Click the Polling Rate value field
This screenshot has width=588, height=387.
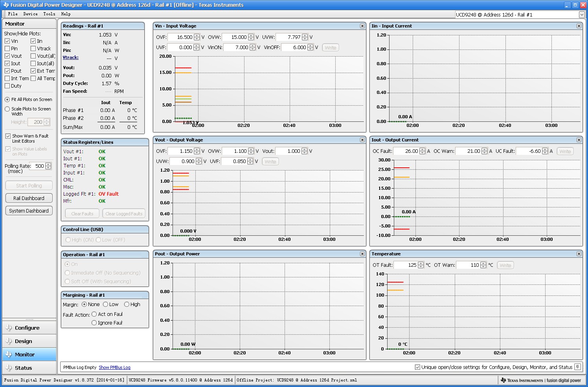coord(38,166)
